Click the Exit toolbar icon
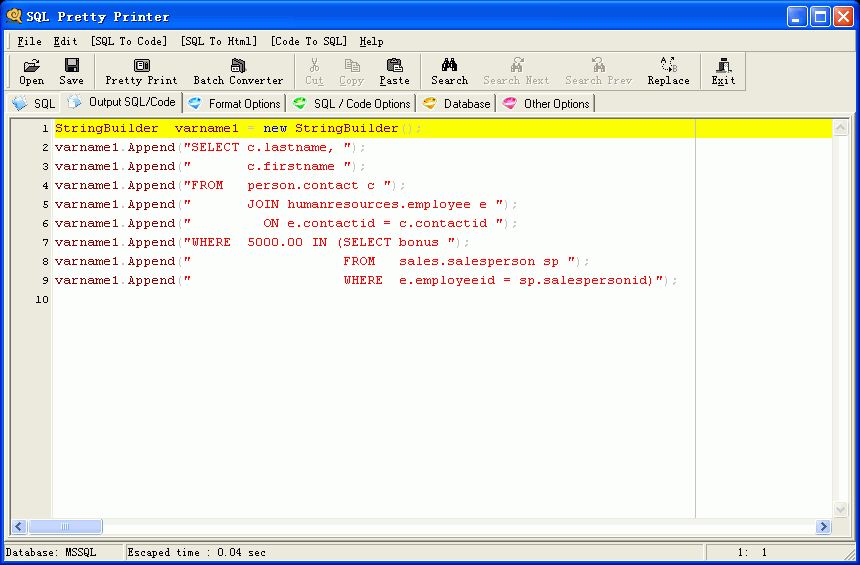Image resolution: width=860 pixels, height=565 pixels. tap(723, 71)
